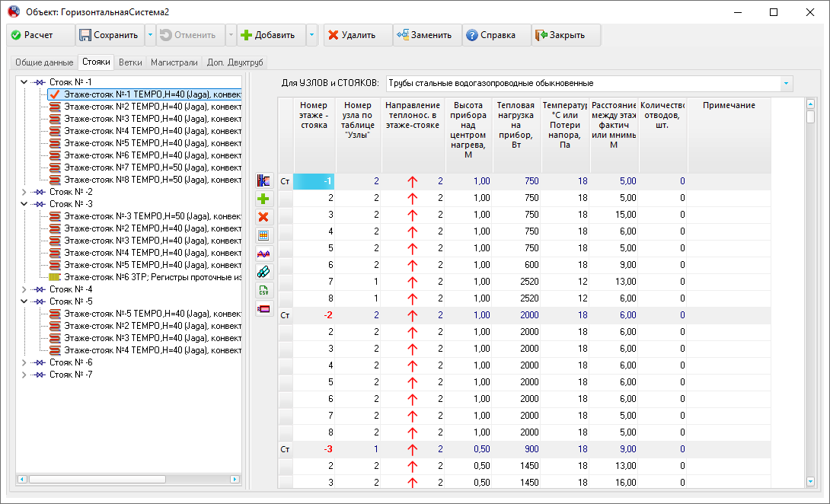Click the riser scheme icon atop side toolbar
Screen dimensions: 830x504
click(263, 180)
